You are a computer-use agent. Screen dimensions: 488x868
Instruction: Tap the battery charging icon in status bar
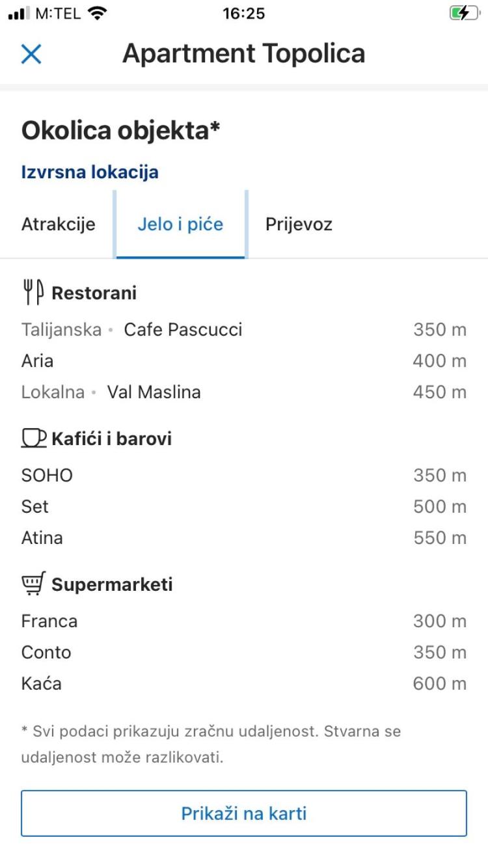[464, 13]
